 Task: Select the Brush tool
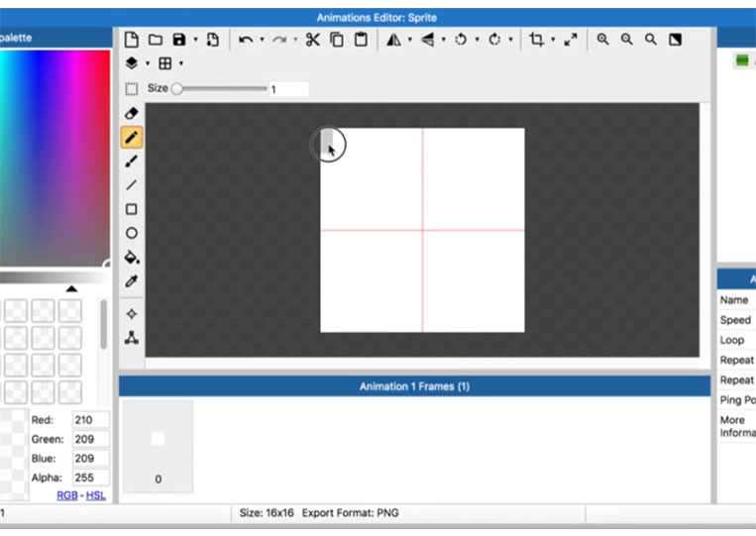(x=131, y=161)
